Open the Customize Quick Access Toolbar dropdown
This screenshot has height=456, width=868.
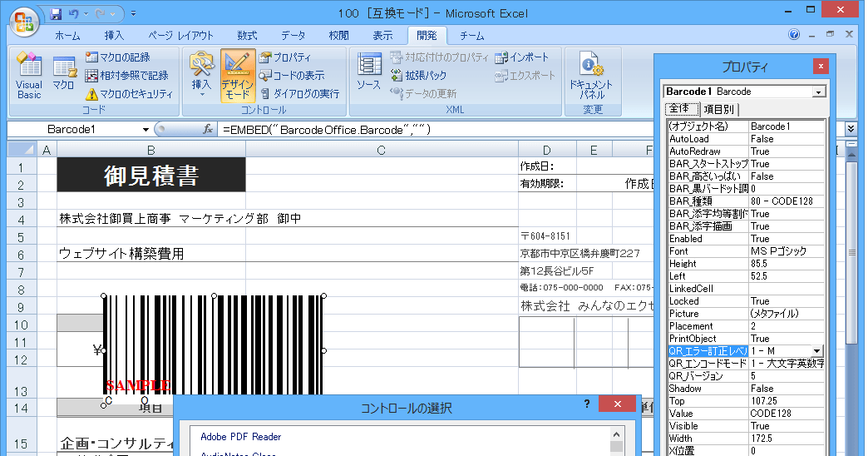pos(133,13)
